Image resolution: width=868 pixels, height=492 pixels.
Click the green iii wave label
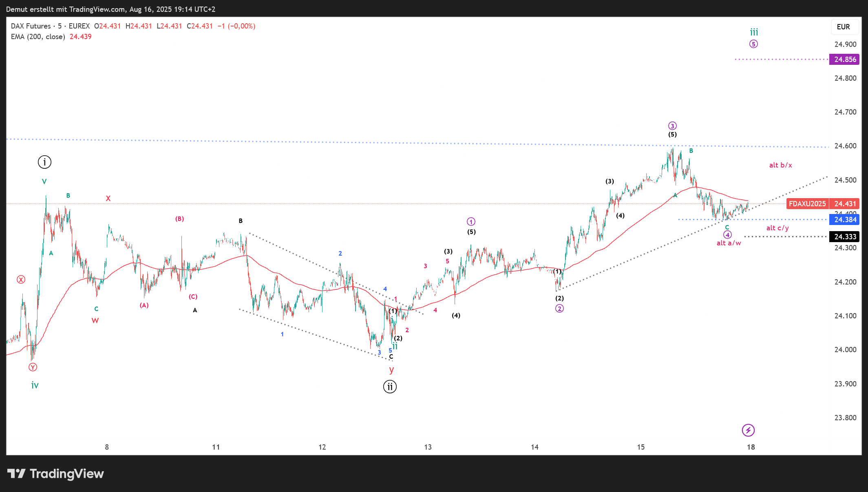click(754, 32)
